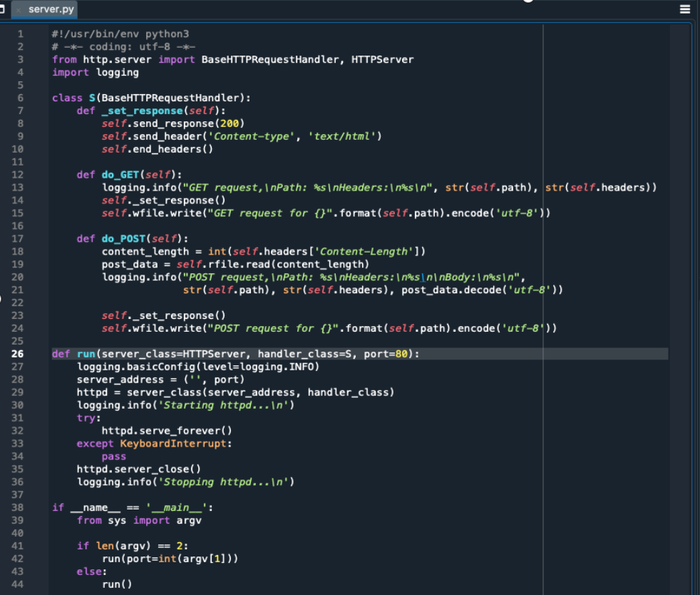Click the '# -*- coding: utf-8 -*-' comment
700x595 pixels.
[123, 46]
